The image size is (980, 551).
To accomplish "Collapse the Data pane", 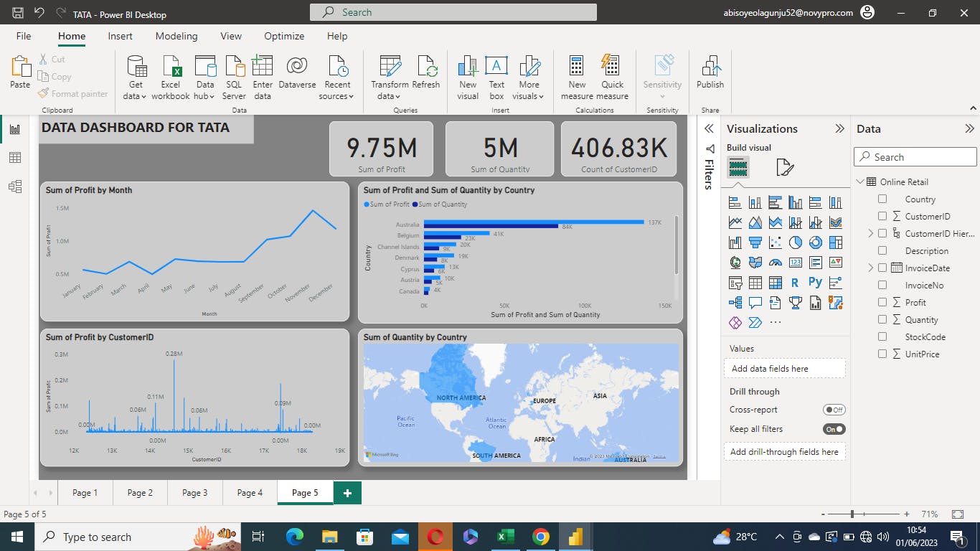I will (969, 128).
